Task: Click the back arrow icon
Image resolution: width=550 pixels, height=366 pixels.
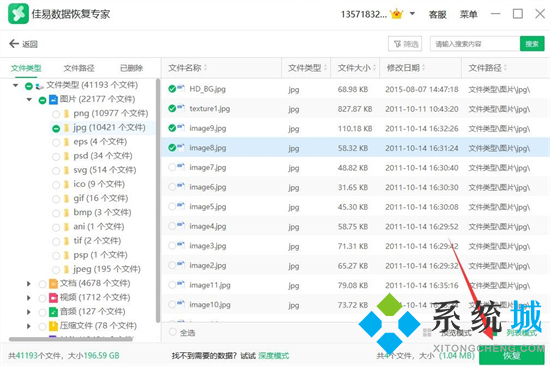Action: coord(14,44)
